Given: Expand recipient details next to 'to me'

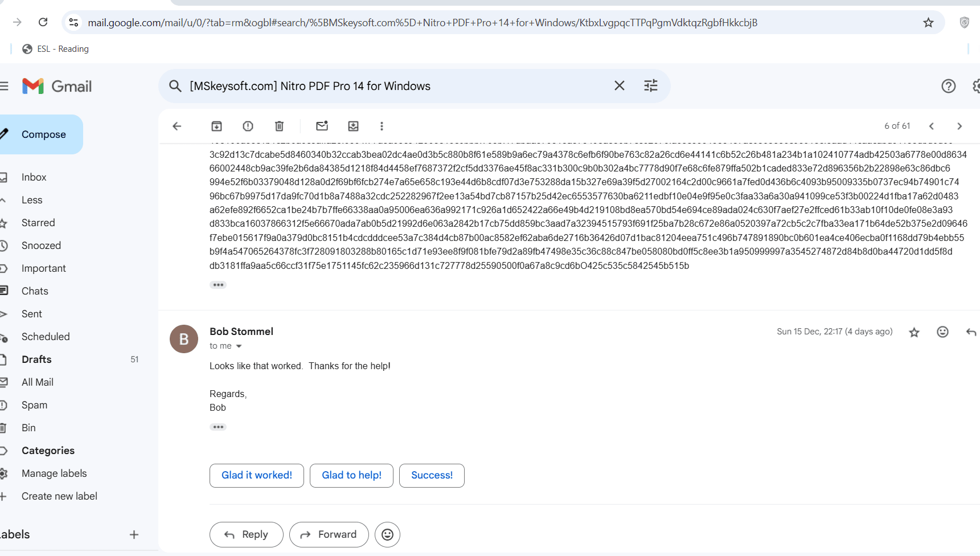Looking at the screenshot, I should pos(239,346).
